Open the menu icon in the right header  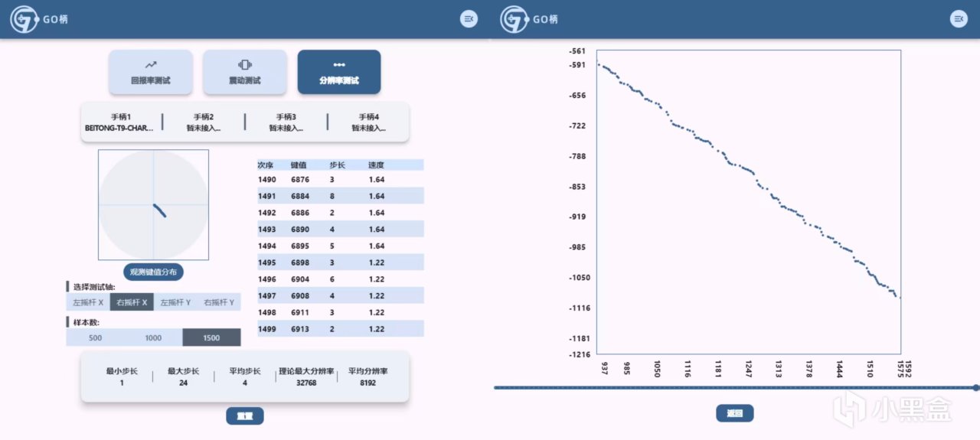[x=959, y=19]
